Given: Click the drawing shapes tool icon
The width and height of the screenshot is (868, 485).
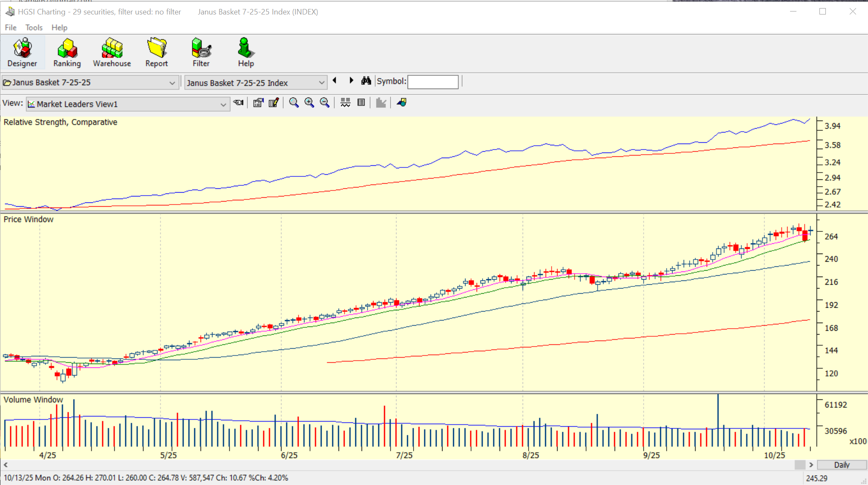Looking at the screenshot, I should [x=401, y=103].
